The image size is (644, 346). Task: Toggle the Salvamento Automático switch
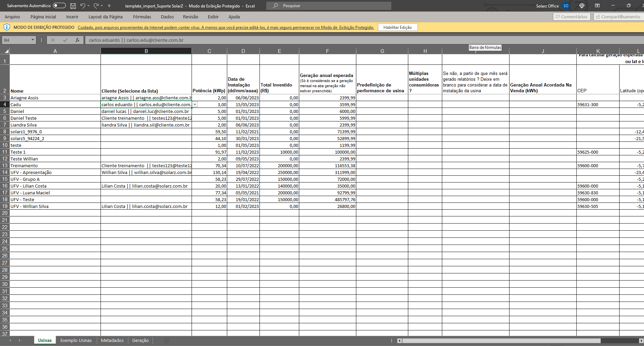click(x=59, y=6)
